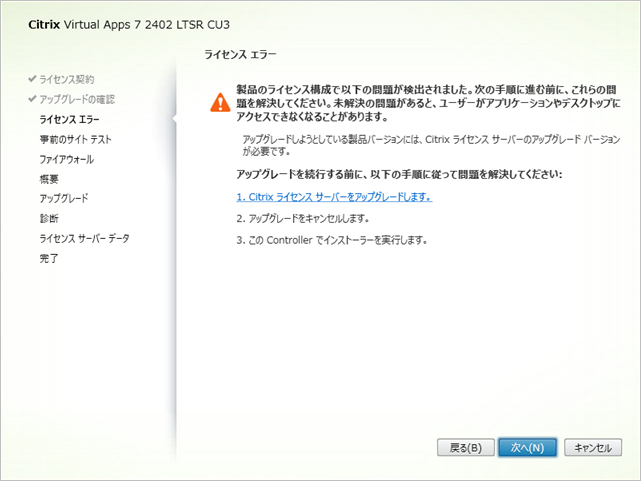
Task: Click the キャンセル button
Action: pos(592,448)
